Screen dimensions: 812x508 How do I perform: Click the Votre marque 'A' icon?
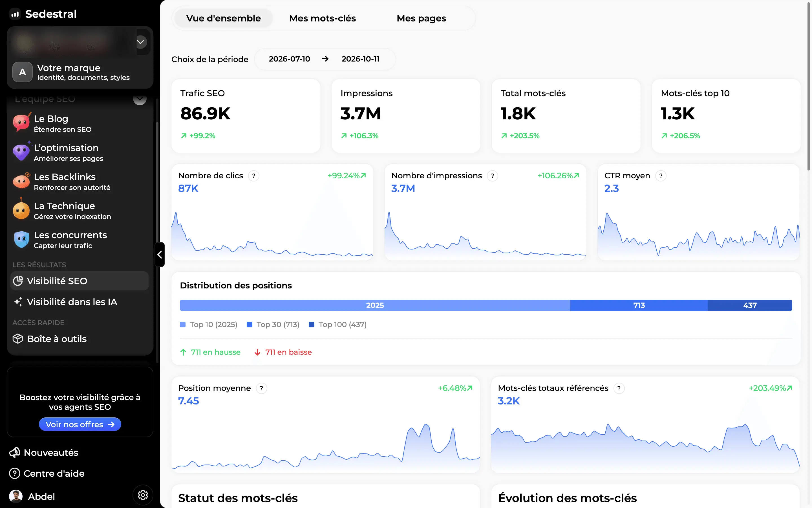(x=23, y=72)
